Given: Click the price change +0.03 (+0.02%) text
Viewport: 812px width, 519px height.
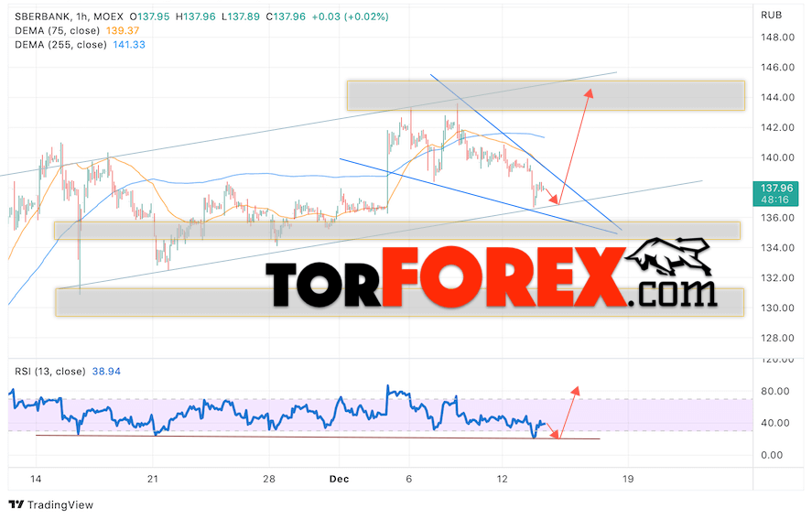Looking at the screenshot, I should [x=350, y=16].
